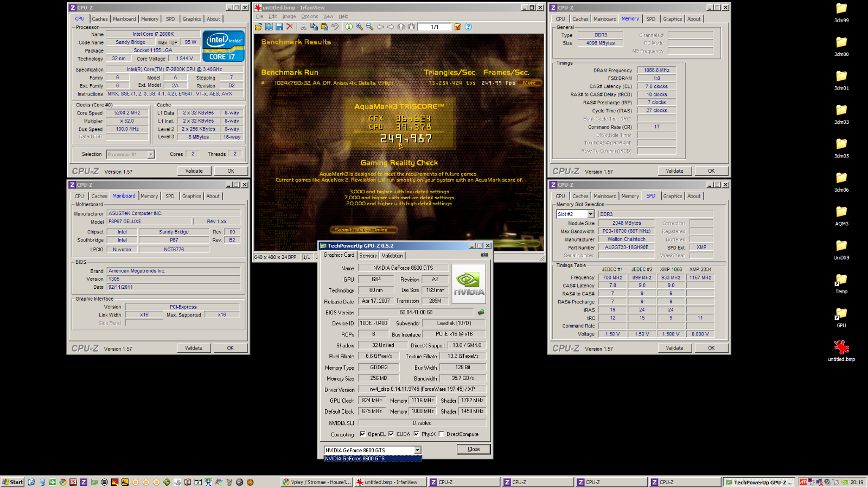Open About tab in CPU-Z Mainboard window
868x488 pixels.
(x=213, y=197)
